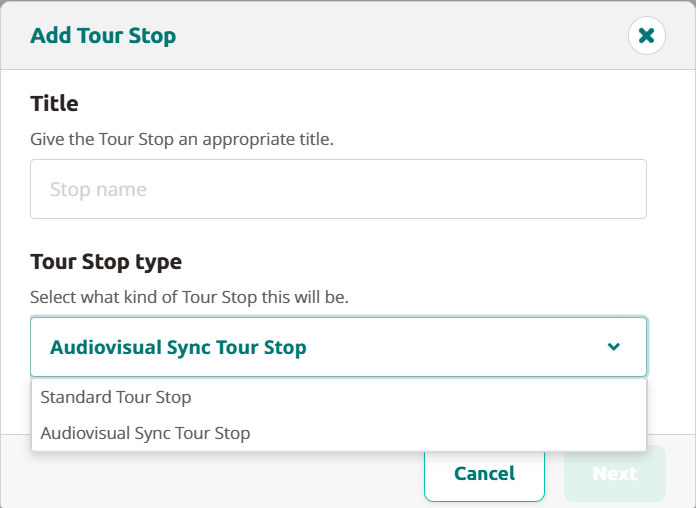Choose Audiovisual Sync Tour Stop list option
Image resolution: width=696 pixels, height=508 pixels.
pos(145,433)
